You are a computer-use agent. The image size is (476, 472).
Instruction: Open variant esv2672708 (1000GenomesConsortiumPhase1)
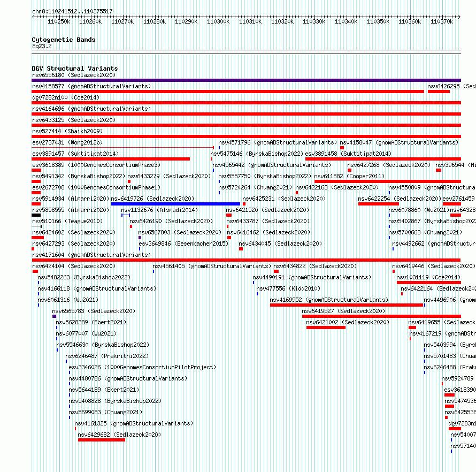point(96,187)
